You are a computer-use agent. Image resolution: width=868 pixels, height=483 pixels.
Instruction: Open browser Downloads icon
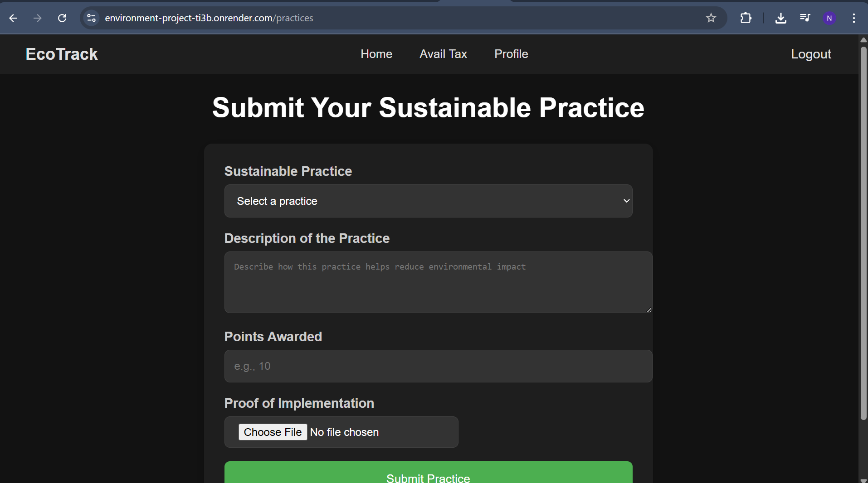(x=780, y=18)
